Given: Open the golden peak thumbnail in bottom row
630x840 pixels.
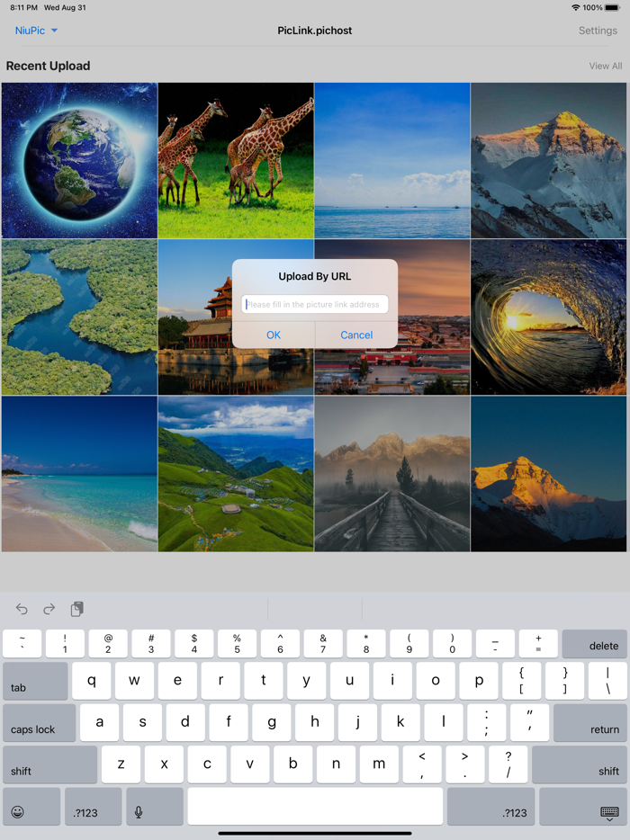Looking at the screenshot, I should 548,474.
